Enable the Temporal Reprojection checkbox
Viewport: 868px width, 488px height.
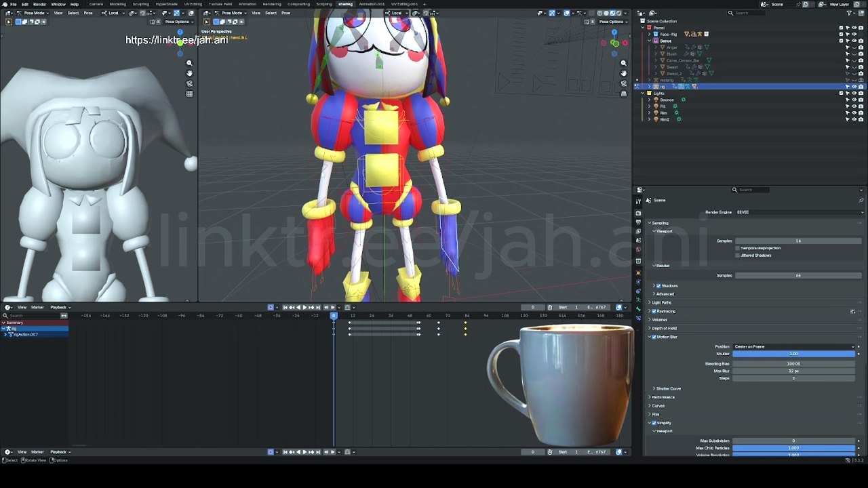pyautogui.click(x=737, y=248)
